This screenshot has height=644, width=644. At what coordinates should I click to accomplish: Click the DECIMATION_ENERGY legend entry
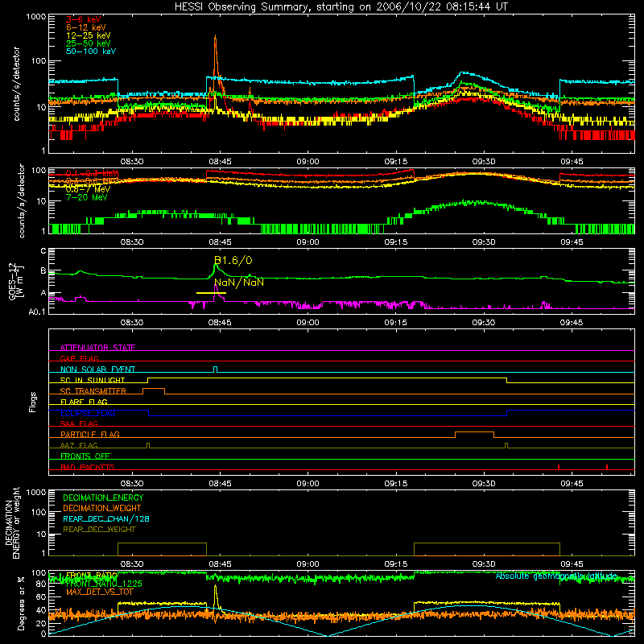(103, 497)
